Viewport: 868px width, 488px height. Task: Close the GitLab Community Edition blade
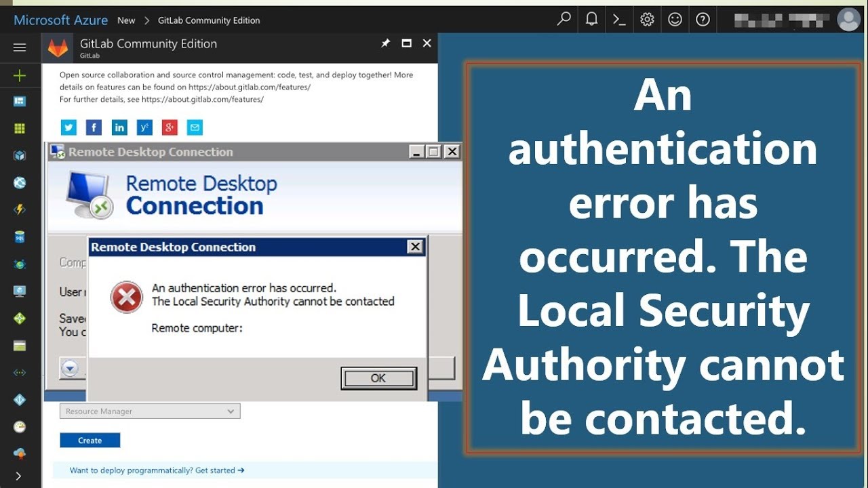(x=427, y=43)
